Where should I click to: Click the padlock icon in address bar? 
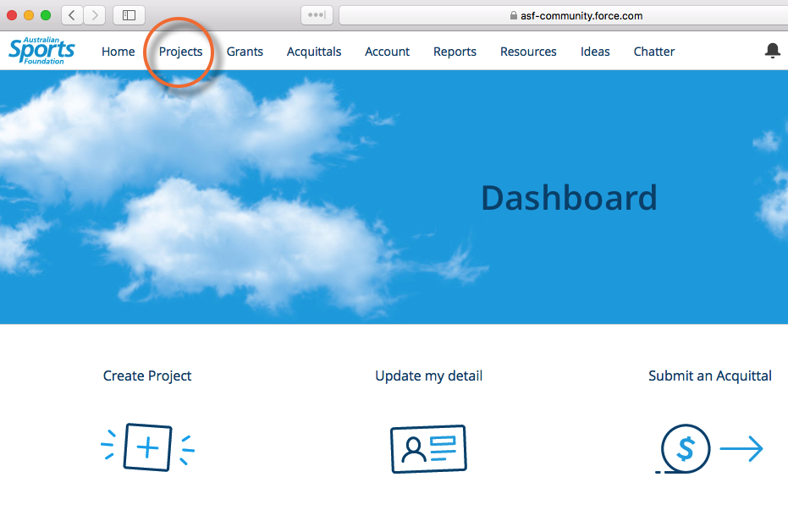coord(513,15)
